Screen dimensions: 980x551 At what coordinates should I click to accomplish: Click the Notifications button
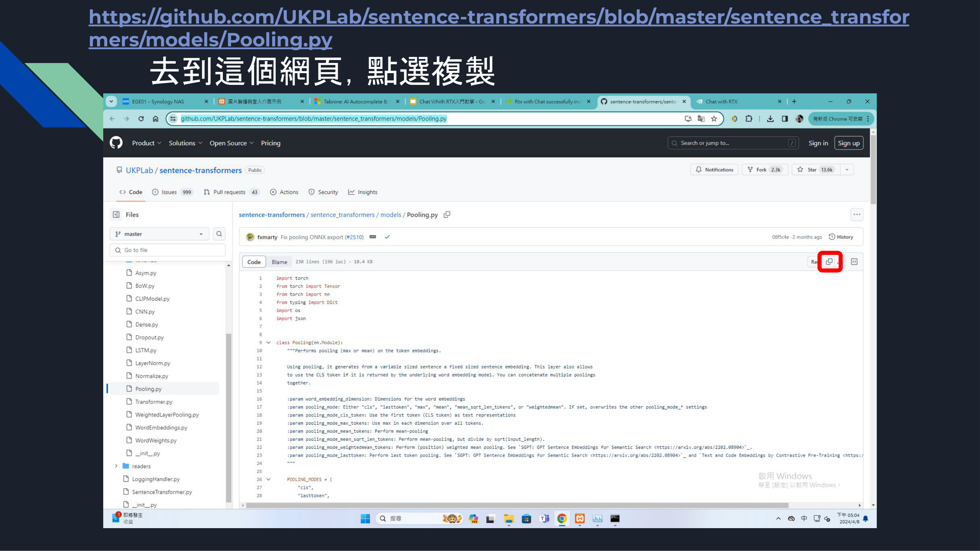coord(714,170)
